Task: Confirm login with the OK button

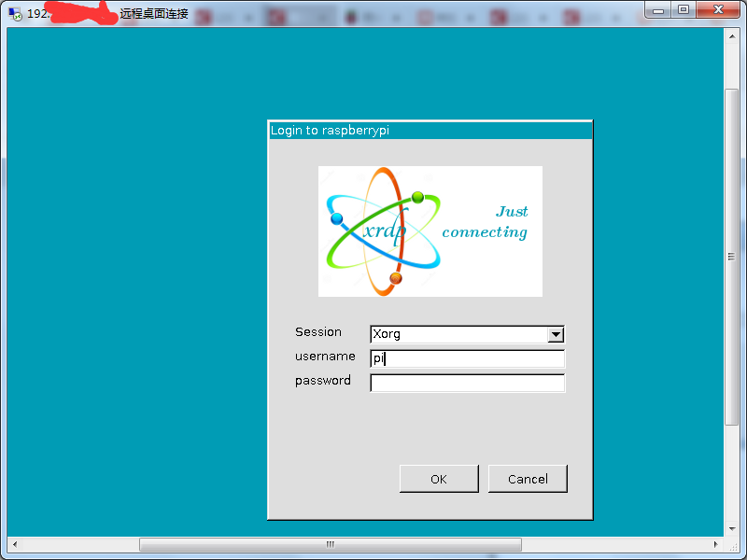Action: pyautogui.click(x=439, y=479)
